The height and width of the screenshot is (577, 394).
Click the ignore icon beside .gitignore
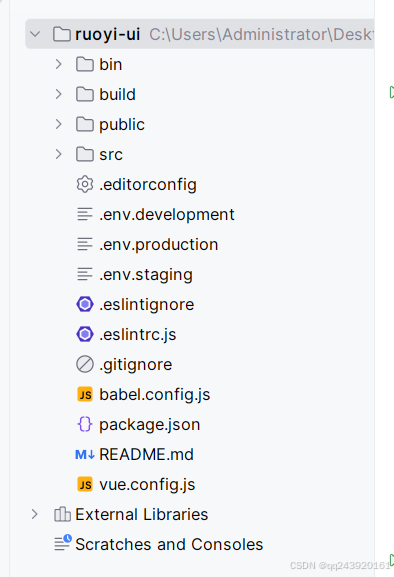tap(85, 364)
